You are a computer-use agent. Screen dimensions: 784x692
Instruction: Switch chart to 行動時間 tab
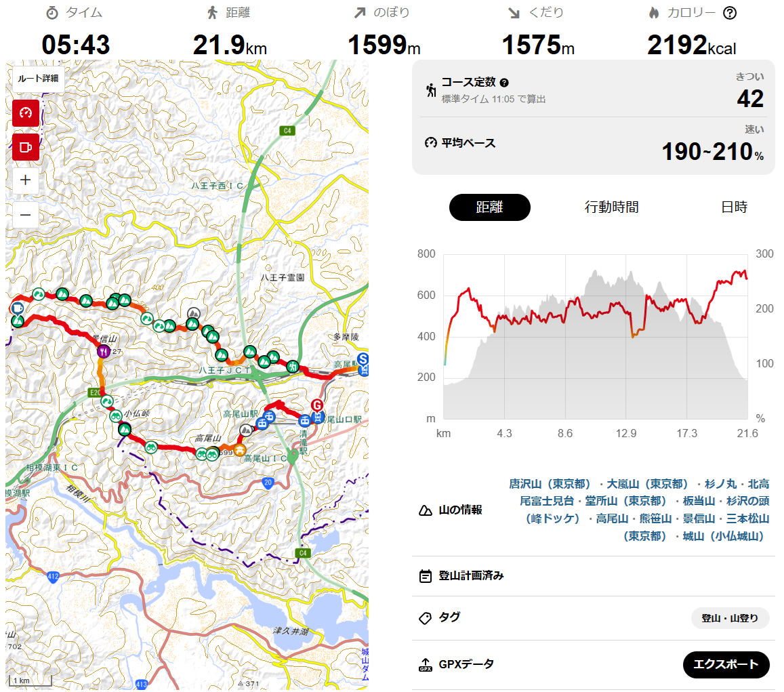click(x=611, y=207)
